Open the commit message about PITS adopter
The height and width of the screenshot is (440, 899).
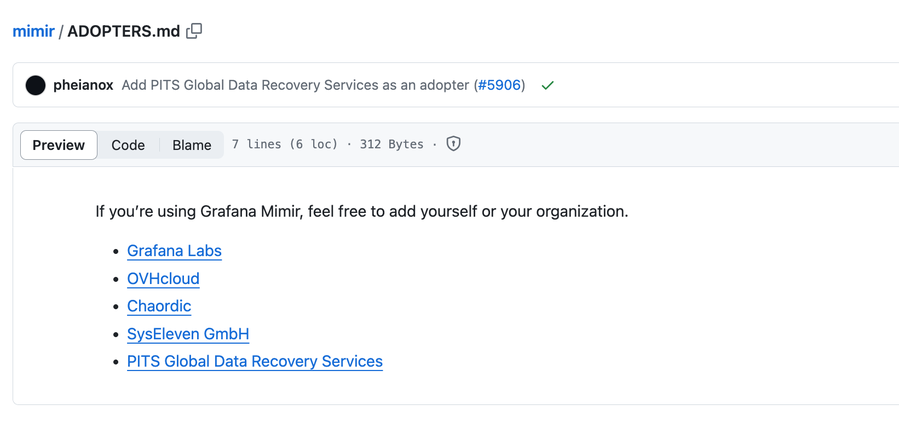coord(295,85)
